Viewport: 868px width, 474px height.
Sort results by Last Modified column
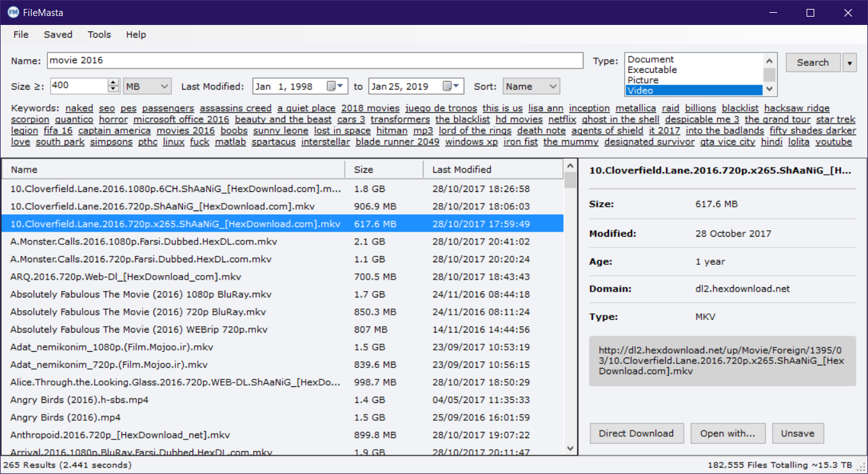[462, 170]
